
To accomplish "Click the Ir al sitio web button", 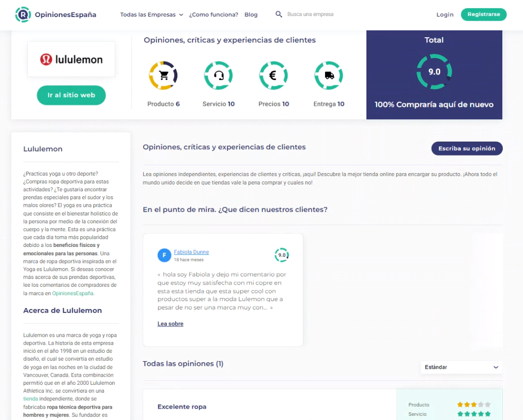I will pos(71,96).
